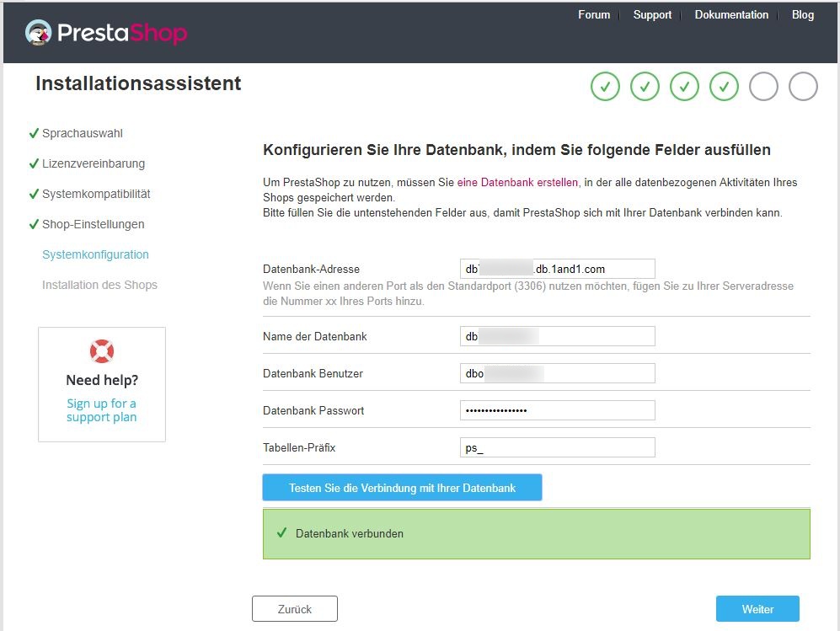Click the Weiter button

[757, 609]
